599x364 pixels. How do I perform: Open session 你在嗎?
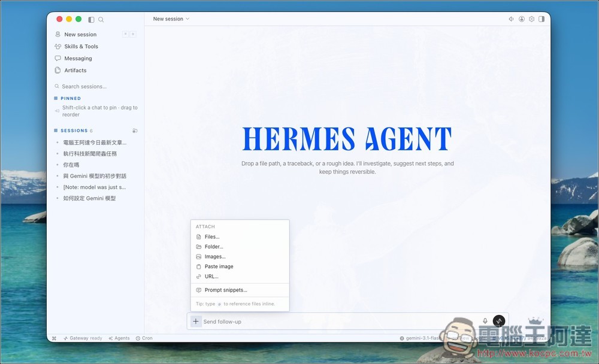71,165
